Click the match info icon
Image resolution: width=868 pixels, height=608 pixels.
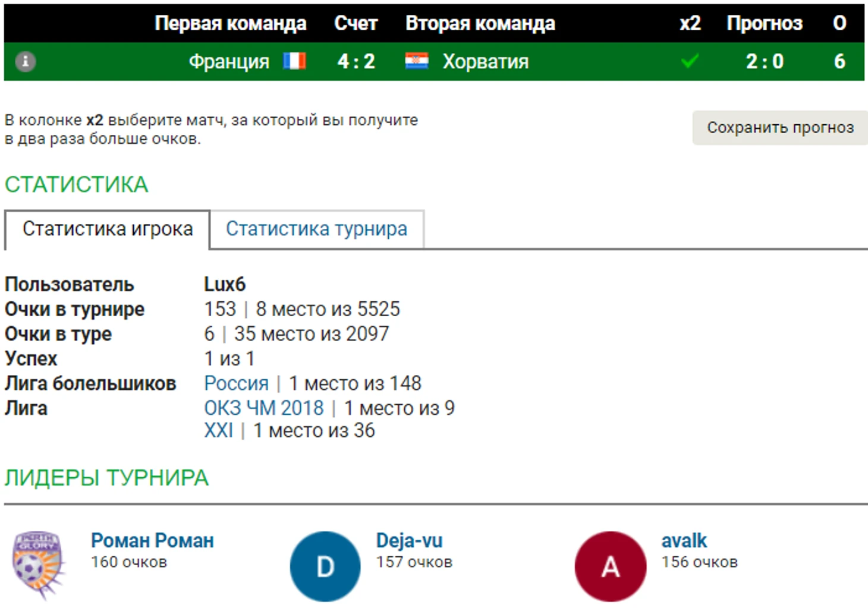[25, 61]
